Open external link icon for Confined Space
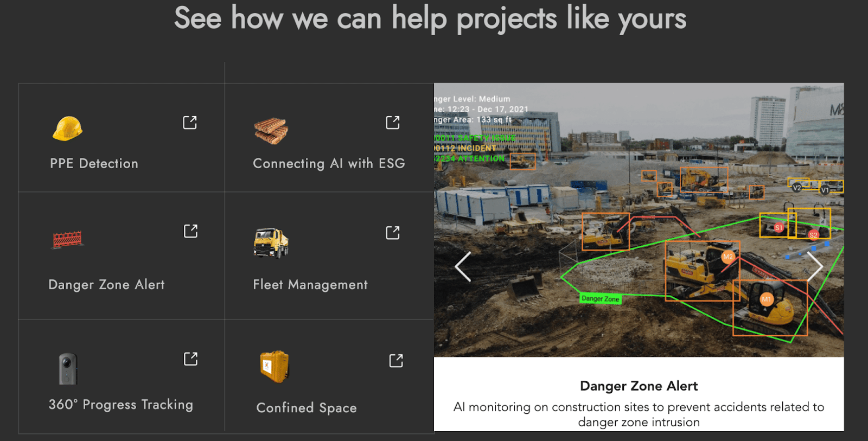 396,361
